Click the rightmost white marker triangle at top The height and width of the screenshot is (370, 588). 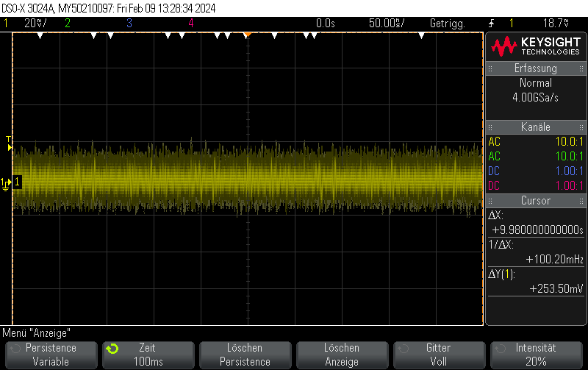(421, 35)
